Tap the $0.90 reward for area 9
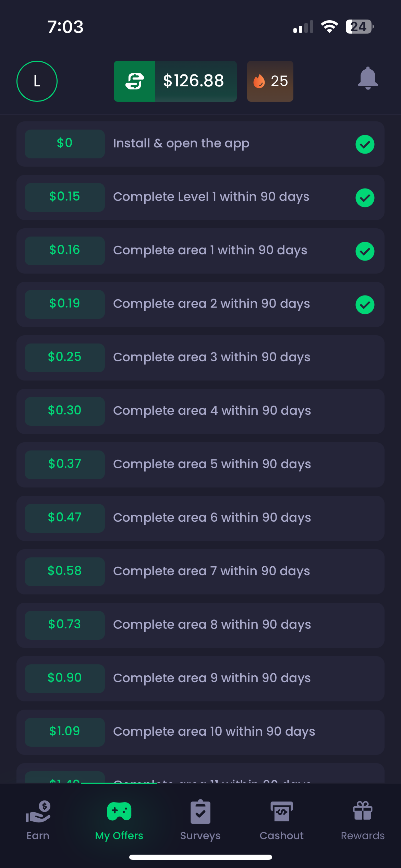 [x=65, y=679]
